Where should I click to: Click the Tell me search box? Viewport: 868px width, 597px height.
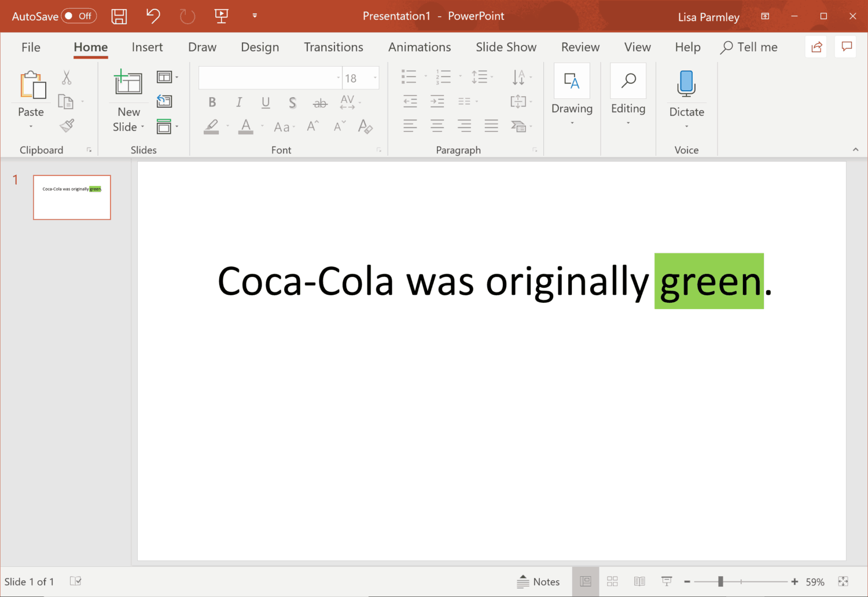749,47
